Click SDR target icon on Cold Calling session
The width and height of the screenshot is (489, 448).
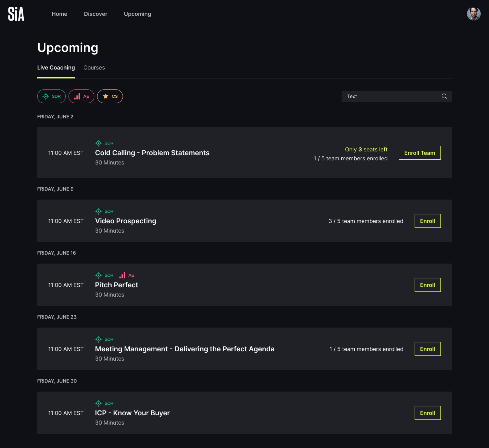click(98, 143)
